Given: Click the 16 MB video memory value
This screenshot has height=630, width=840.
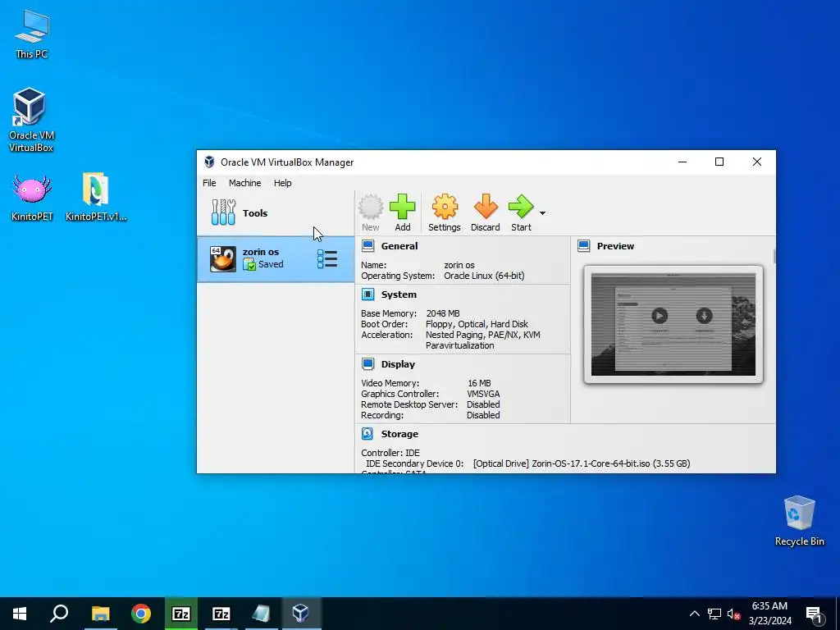Looking at the screenshot, I should coord(479,383).
